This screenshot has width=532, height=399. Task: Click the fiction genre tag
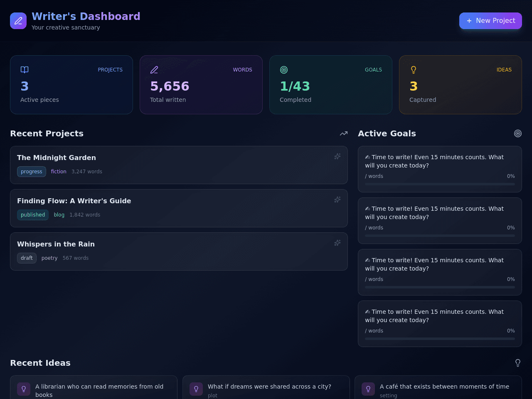[59, 172]
